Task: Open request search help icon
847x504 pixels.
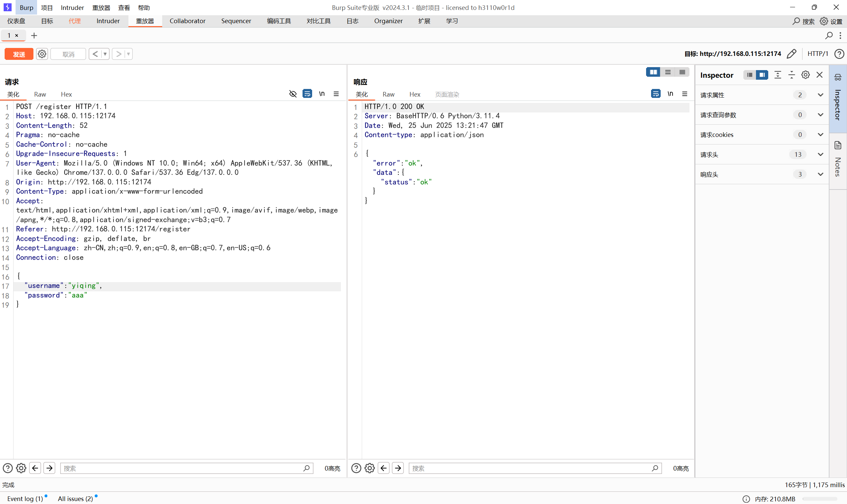Action: [8, 468]
